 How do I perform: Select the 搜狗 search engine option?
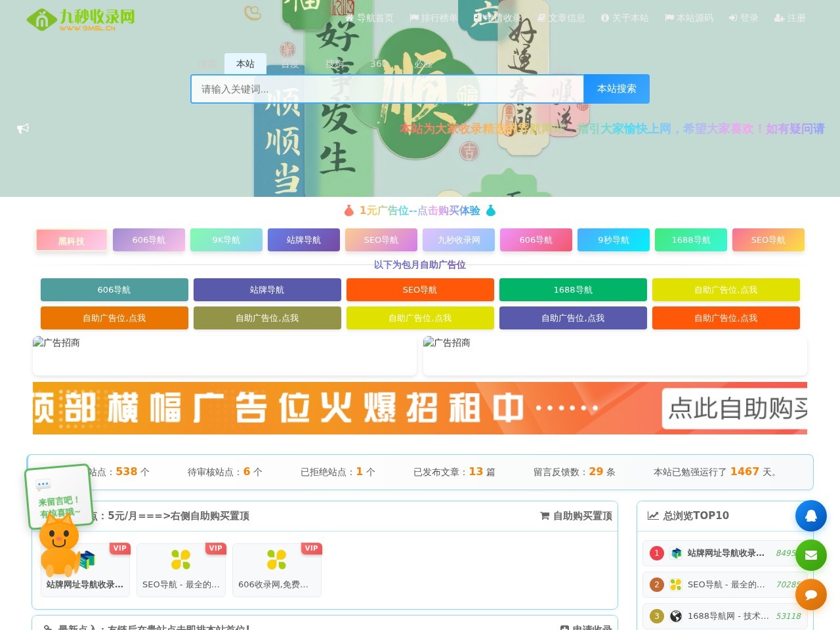(333, 64)
